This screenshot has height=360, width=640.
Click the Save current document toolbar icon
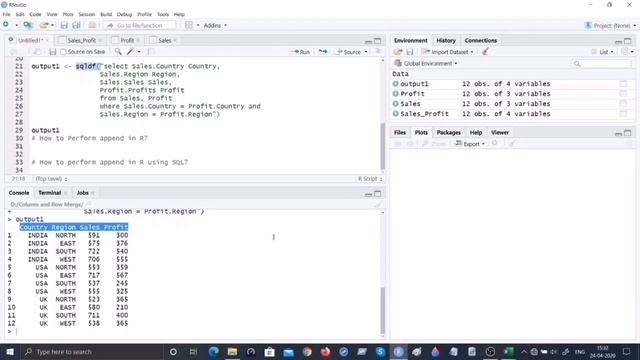tap(64, 25)
